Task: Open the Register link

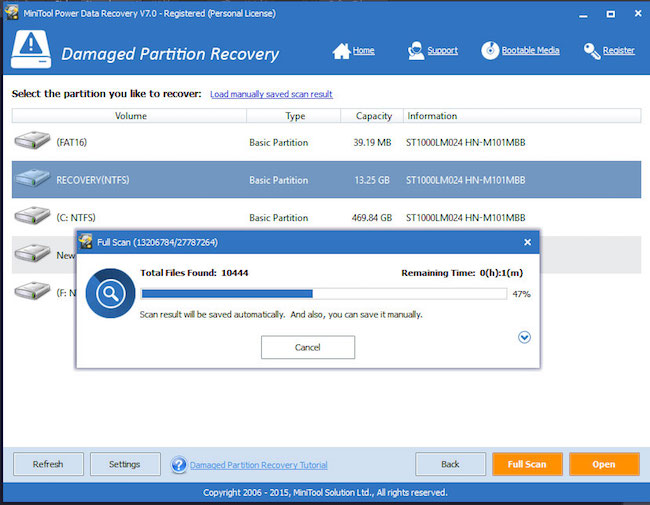Action: pyautogui.click(x=618, y=51)
